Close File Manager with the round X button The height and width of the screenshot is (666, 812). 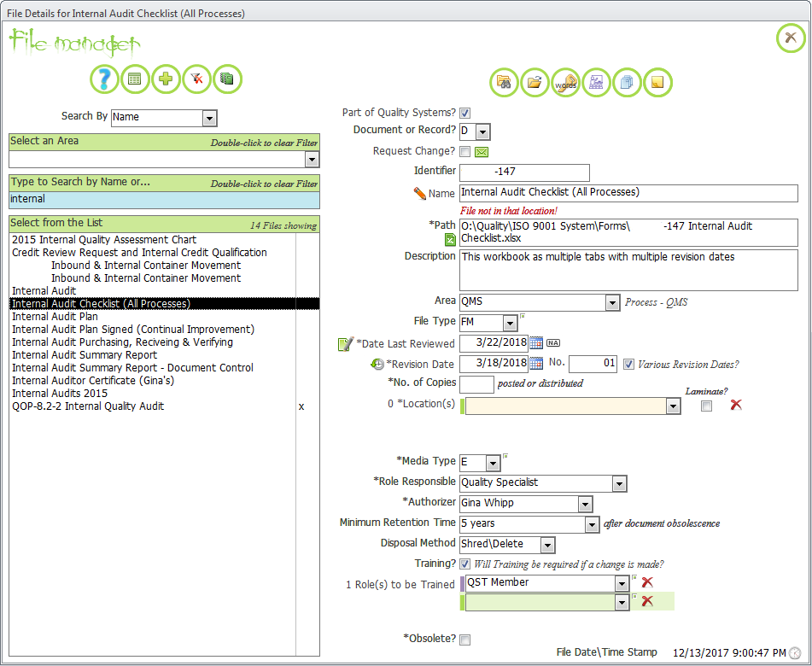tap(791, 38)
